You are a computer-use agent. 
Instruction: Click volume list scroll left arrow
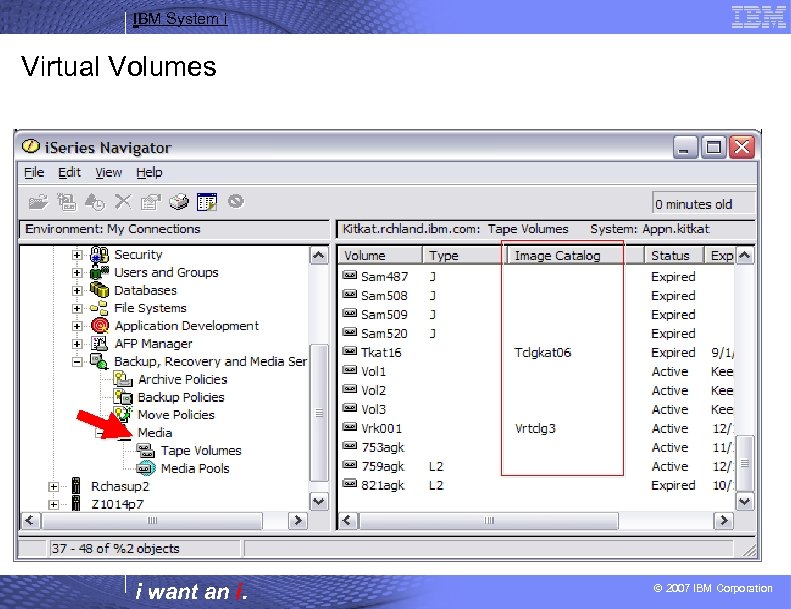(348, 520)
